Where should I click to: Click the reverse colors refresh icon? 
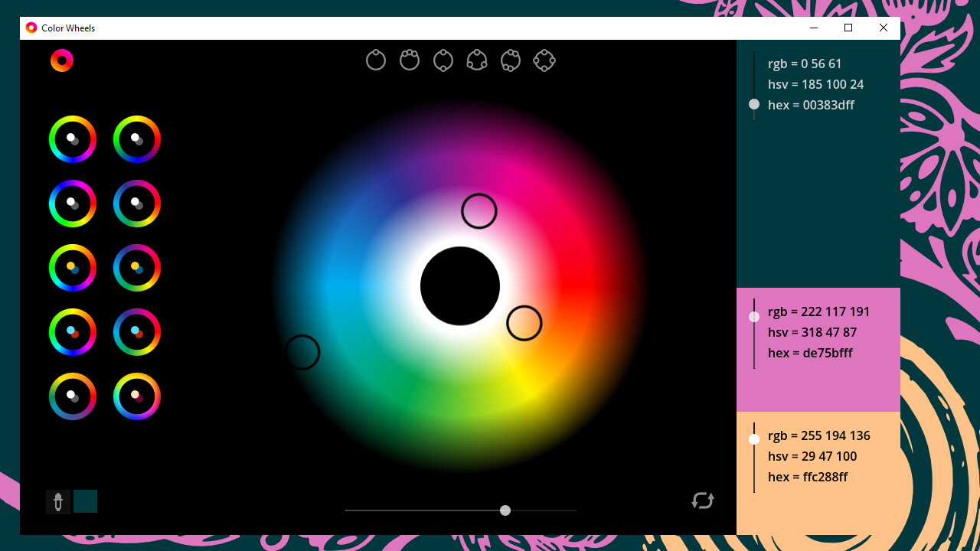click(703, 500)
